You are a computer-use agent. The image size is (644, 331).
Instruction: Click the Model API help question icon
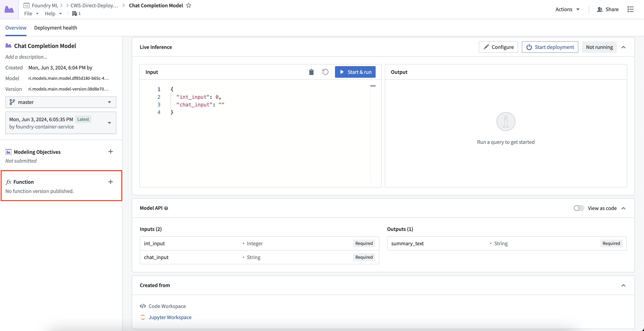pos(166,208)
